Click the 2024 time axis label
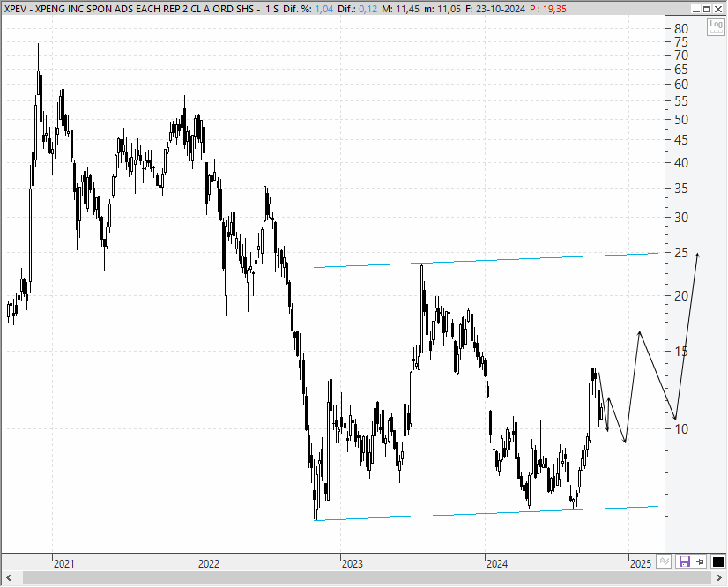Image resolution: width=728 pixels, height=587 pixels. 497,564
